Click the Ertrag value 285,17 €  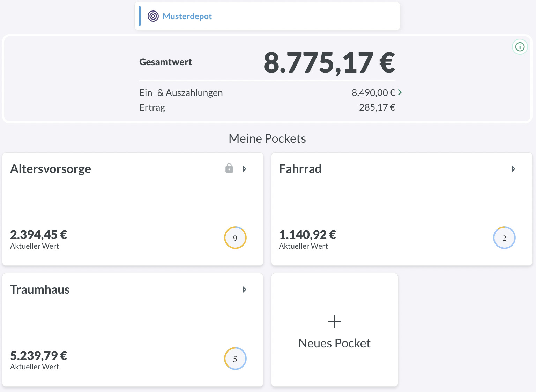click(377, 107)
